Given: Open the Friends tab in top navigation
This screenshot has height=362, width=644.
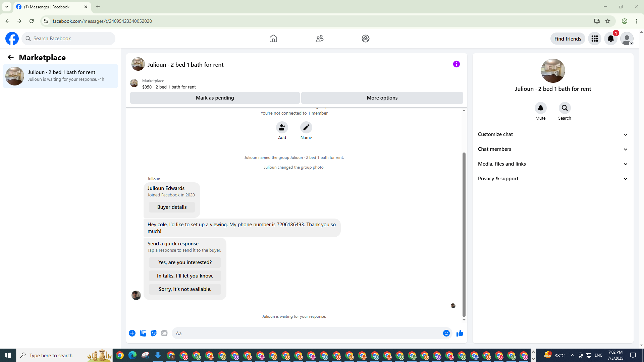Looking at the screenshot, I should [319, 39].
